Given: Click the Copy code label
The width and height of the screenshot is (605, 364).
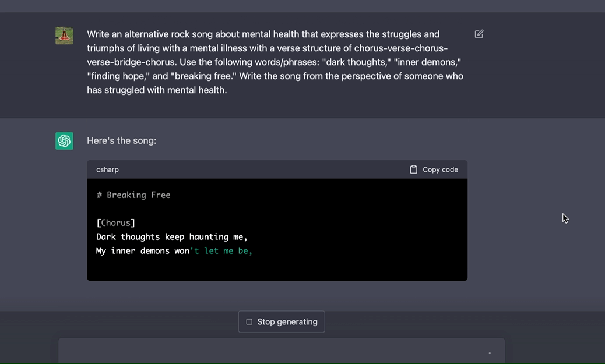Looking at the screenshot, I should pos(440,169).
